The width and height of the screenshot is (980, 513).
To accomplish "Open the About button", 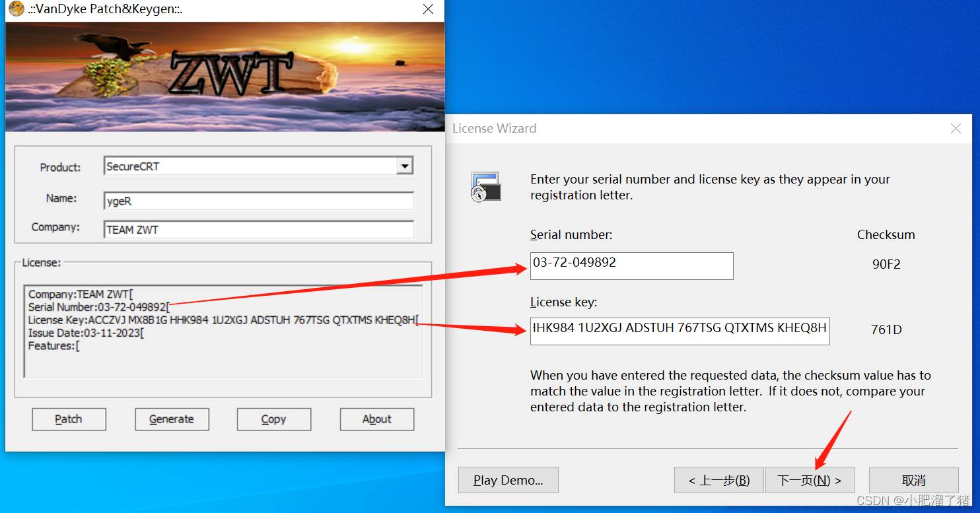I will tap(377, 419).
